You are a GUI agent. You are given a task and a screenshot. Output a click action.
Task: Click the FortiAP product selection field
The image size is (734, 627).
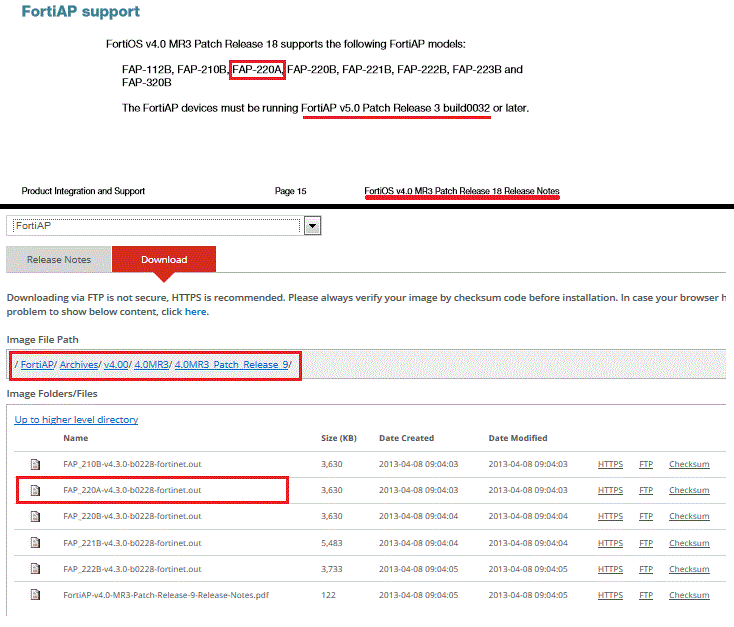[x=155, y=226]
